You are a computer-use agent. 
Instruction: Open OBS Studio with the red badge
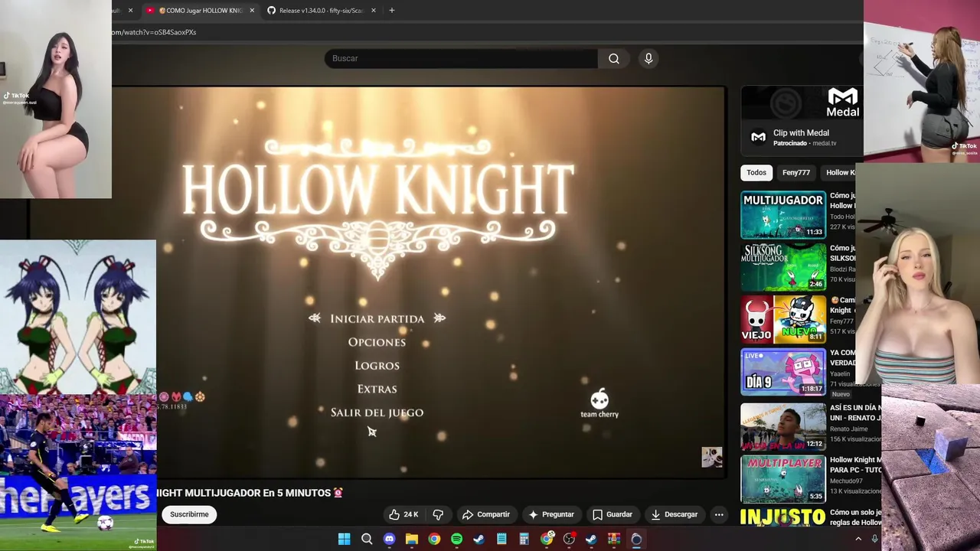click(569, 540)
